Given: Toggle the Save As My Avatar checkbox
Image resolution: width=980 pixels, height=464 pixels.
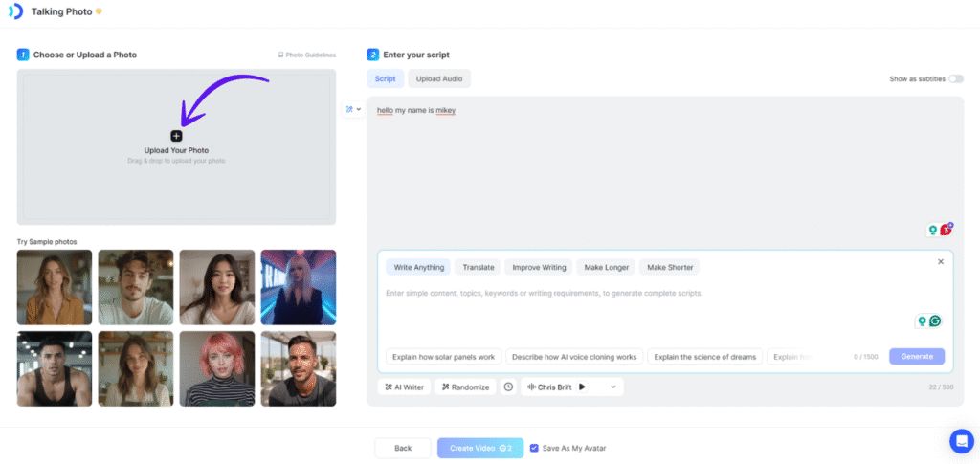Looking at the screenshot, I should coord(534,449).
